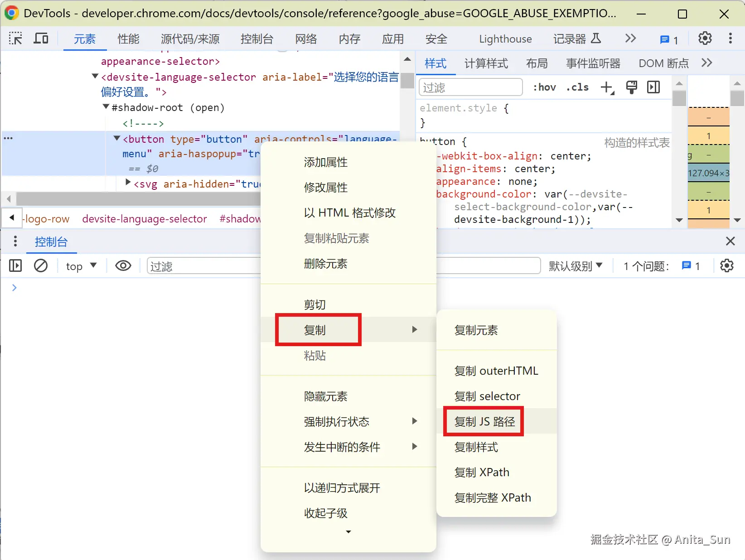Toggle the console sidebar icon
This screenshot has height=560, width=745.
[x=15, y=266]
